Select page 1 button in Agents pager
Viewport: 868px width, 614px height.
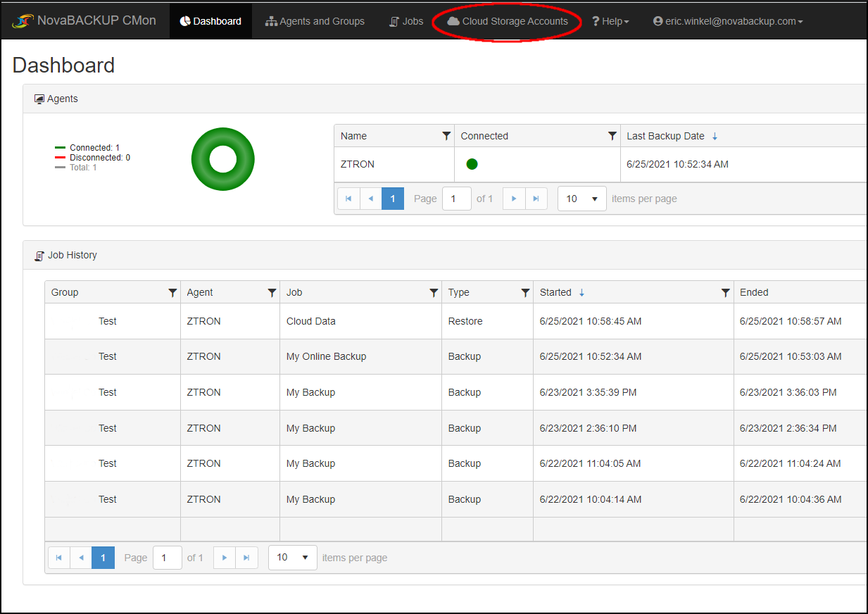click(393, 199)
